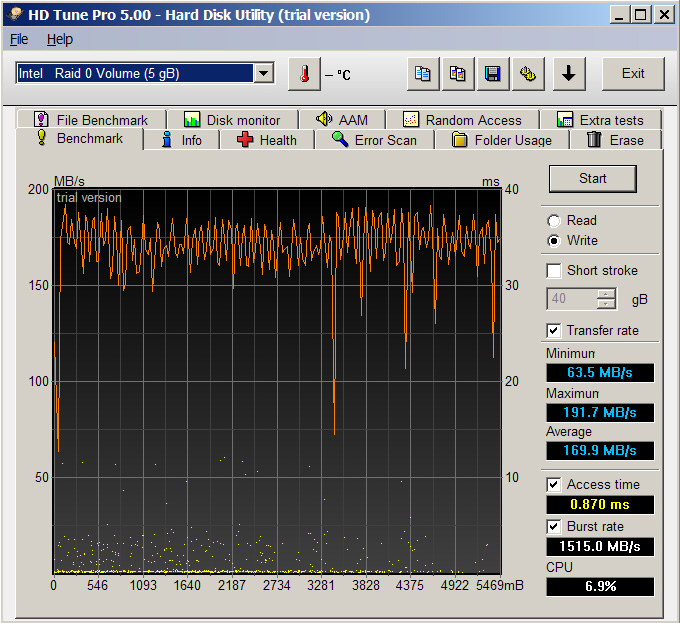Save results with the floppy disk icon
This screenshot has width=680, height=623.
(492, 74)
